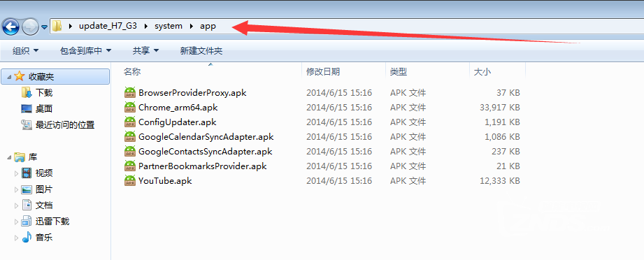The height and width of the screenshot is (260, 644).
Task: Collapse the 库 tree node
Action: pyautogui.click(x=9, y=157)
